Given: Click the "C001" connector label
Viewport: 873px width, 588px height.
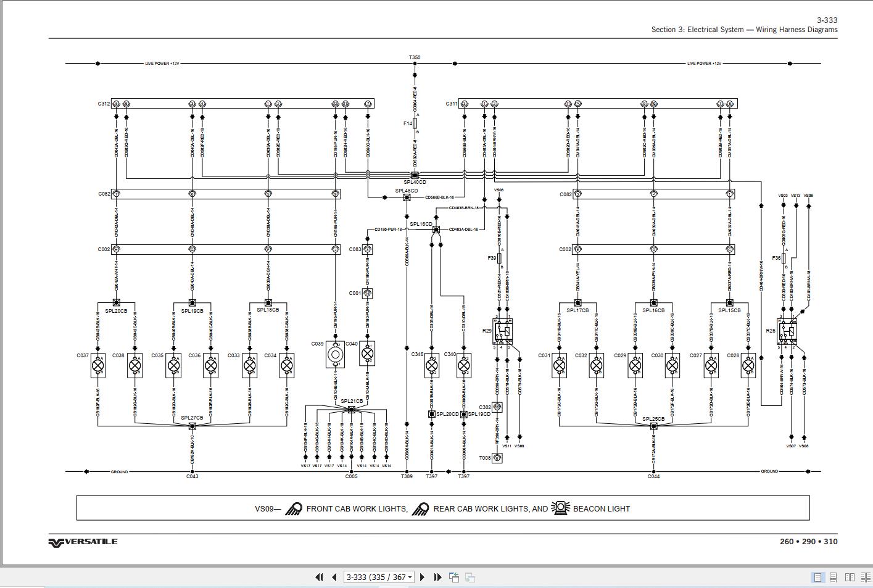Looking at the screenshot, I should [355, 293].
